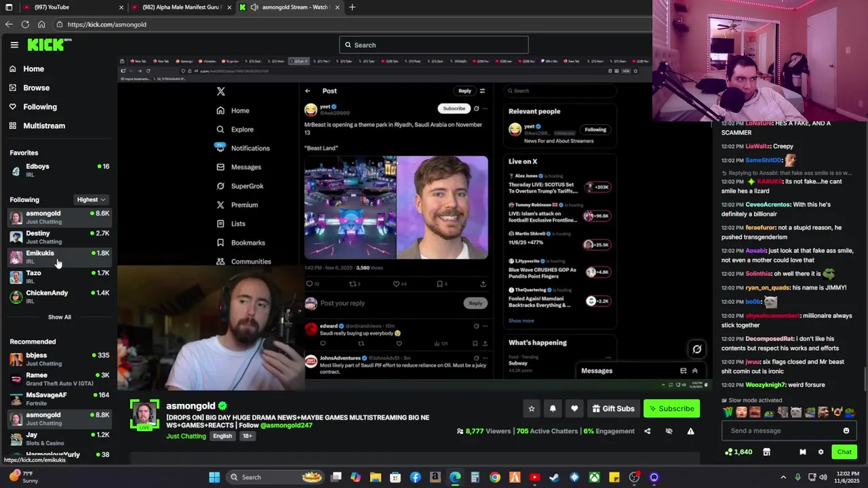Screen dimensions: 868x488
Task: Click the 1,640 channel points balance
Action: (x=738, y=452)
